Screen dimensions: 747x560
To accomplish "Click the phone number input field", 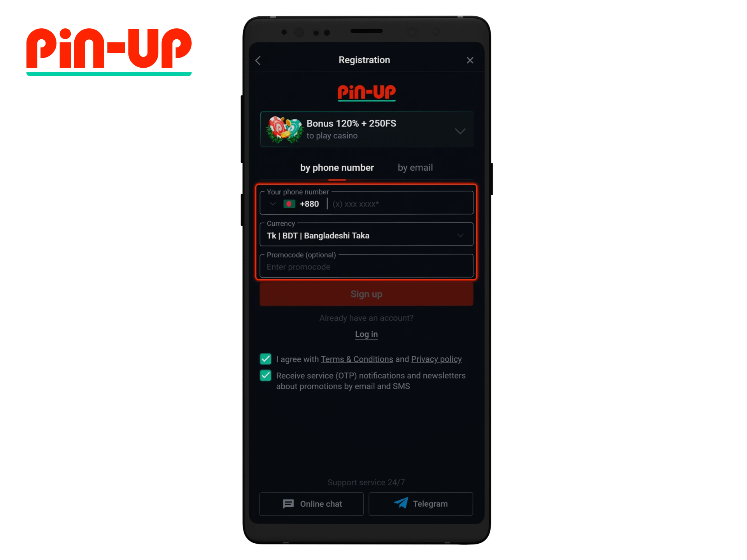I will point(401,203).
